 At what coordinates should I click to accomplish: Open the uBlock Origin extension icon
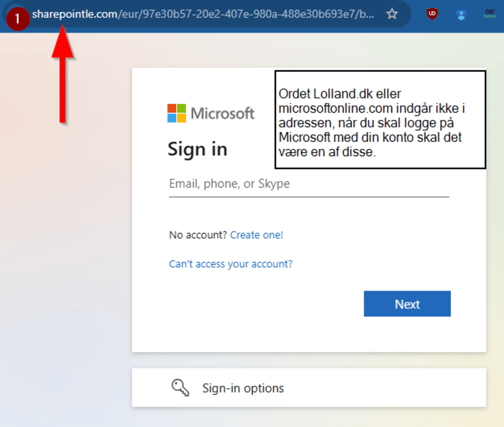click(x=432, y=13)
